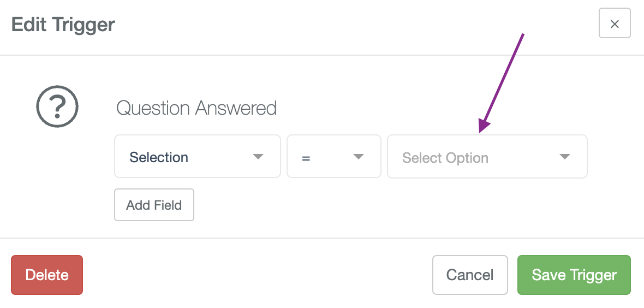
Task: Delete this trigger with the red button
Action: [x=47, y=275]
